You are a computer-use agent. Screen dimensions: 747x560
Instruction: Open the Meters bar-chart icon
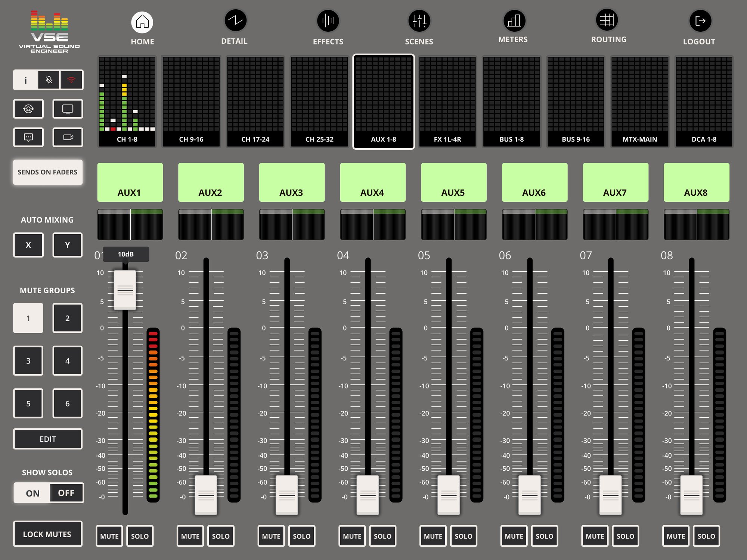(x=514, y=20)
